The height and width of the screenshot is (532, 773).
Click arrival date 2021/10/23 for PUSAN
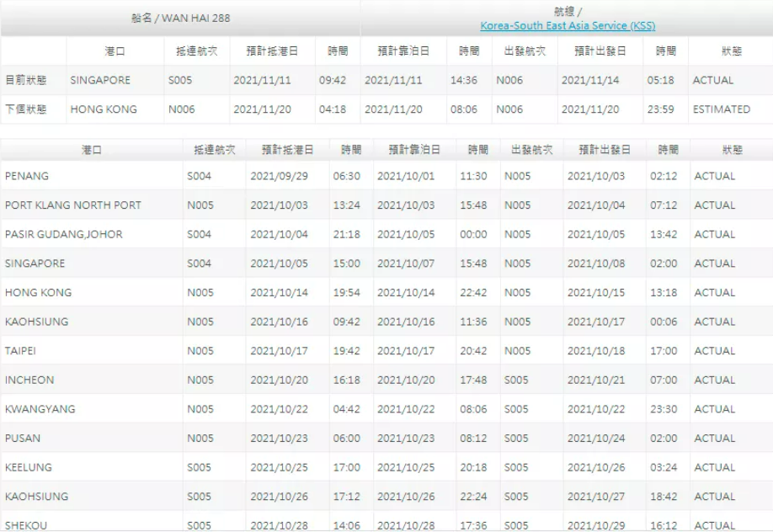(279, 438)
